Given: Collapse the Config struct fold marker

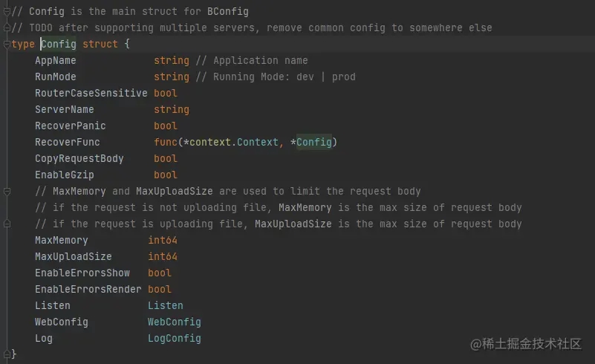Looking at the screenshot, I should pyautogui.click(x=7, y=45).
